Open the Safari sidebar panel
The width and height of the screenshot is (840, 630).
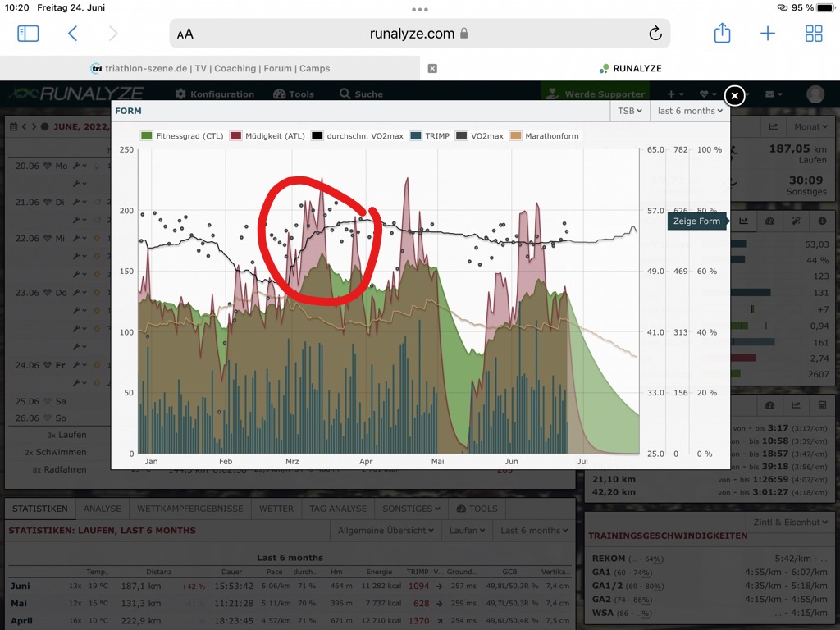coord(28,34)
